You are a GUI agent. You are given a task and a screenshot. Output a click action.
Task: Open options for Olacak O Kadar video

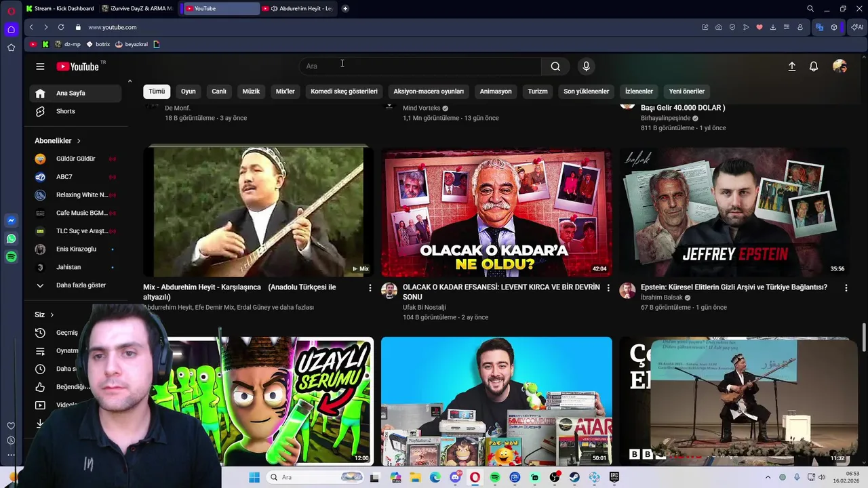coord(608,288)
